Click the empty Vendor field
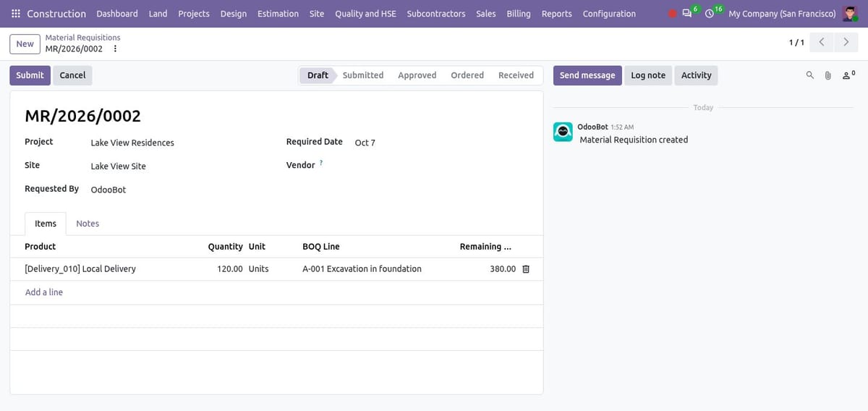This screenshot has height=411, width=868. (x=441, y=166)
